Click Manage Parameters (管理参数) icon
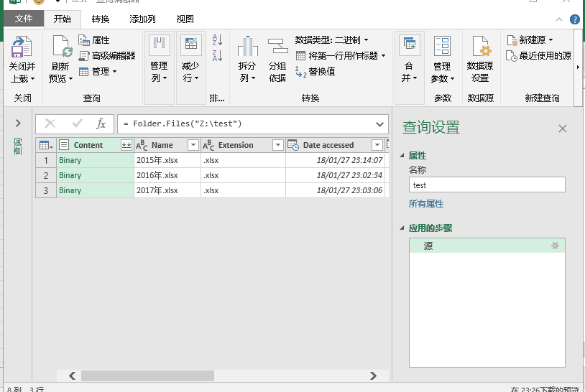The image size is (585, 392). [442, 46]
